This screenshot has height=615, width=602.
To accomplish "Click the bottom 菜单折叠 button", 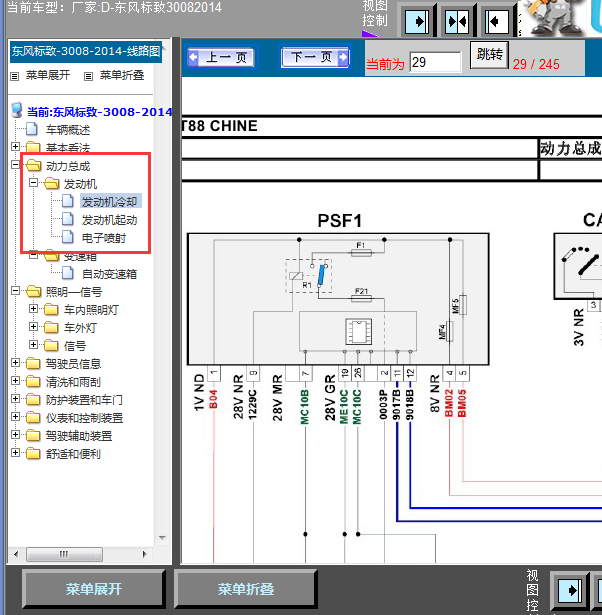I will (x=246, y=589).
